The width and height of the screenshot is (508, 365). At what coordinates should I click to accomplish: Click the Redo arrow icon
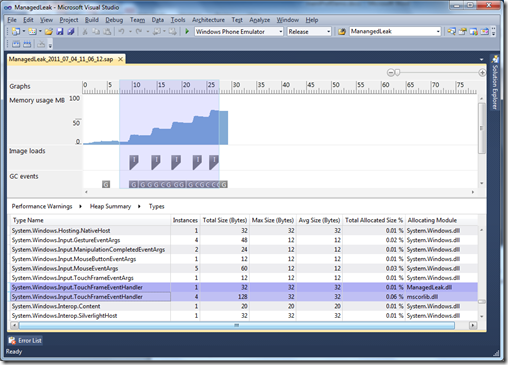pyautogui.click(x=139, y=32)
